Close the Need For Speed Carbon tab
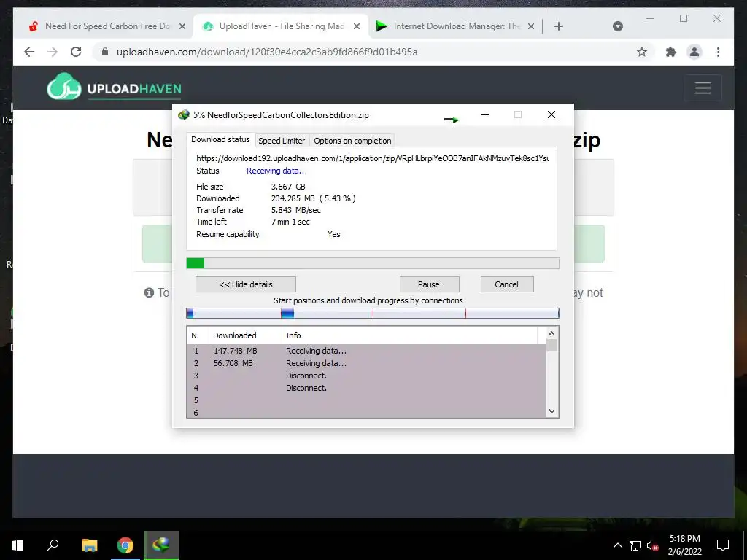Screen dimensions: 747x560 (182, 26)
